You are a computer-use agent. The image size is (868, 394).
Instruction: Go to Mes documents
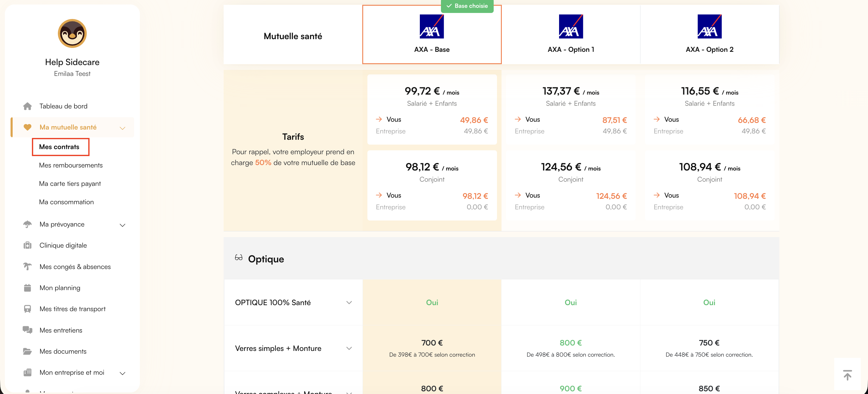coord(63,352)
